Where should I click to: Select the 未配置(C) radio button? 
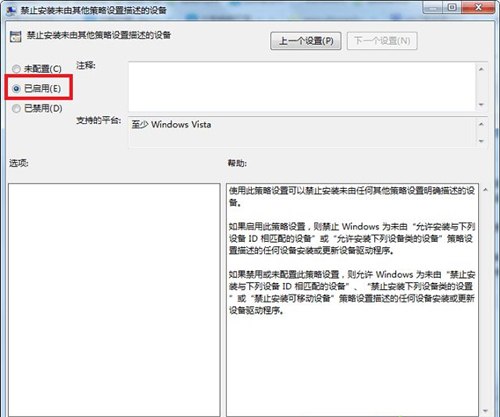(16, 69)
